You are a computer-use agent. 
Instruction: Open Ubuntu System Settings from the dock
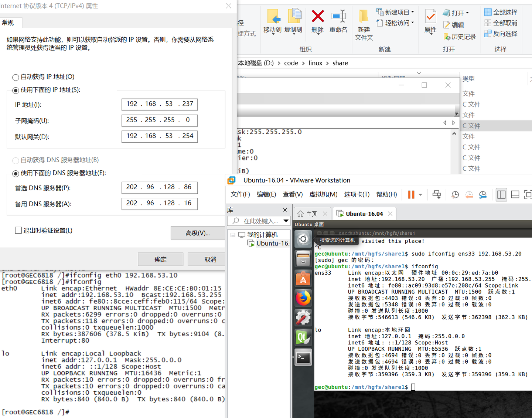click(x=303, y=317)
